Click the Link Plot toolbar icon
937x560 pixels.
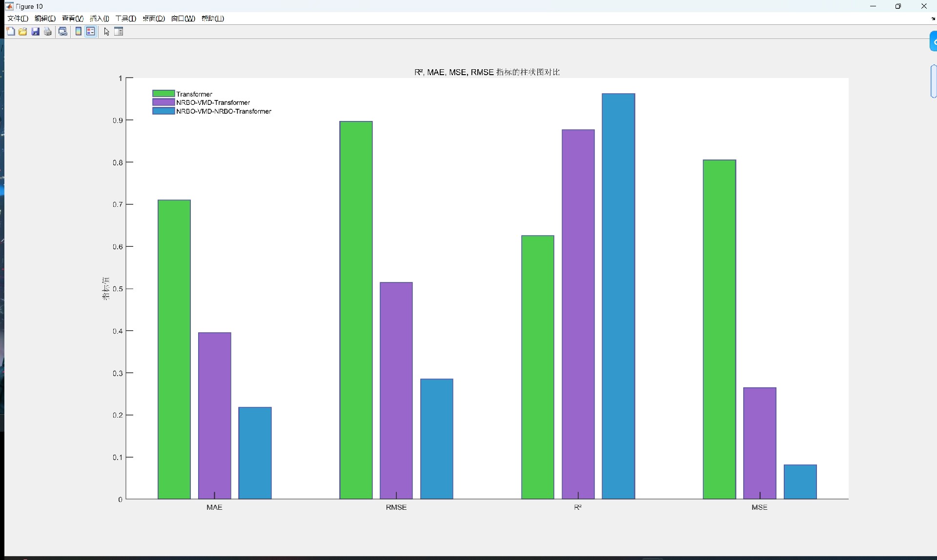tap(63, 32)
